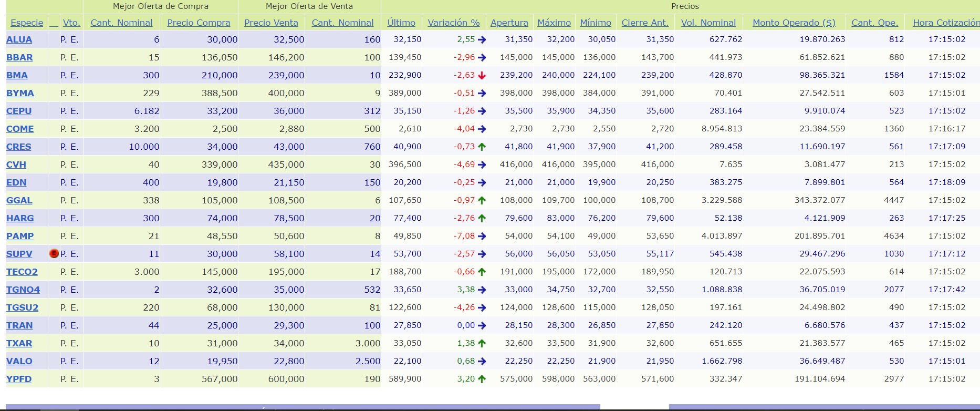This screenshot has height=411, width=980.
Task: Click the red E icon beside SUPV
Action: [x=54, y=253]
